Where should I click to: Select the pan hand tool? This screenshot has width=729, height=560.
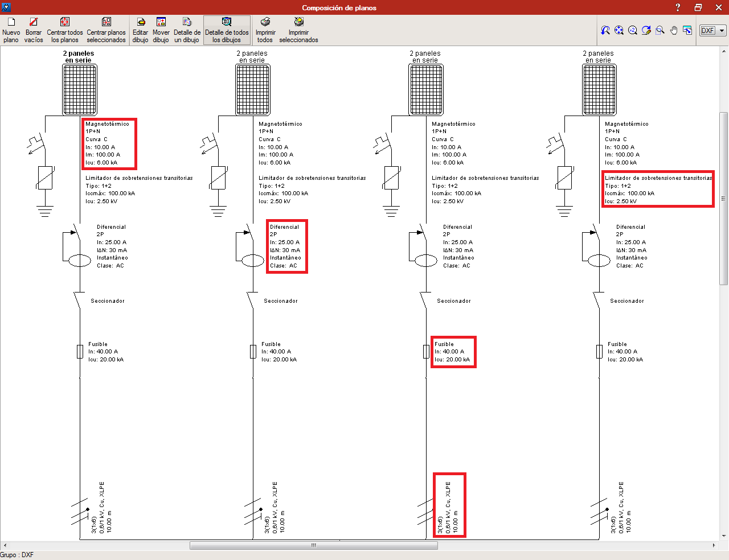(674, 30)
